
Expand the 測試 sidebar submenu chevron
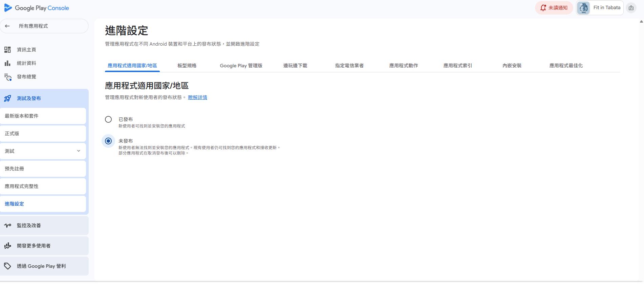click(79, 151)
